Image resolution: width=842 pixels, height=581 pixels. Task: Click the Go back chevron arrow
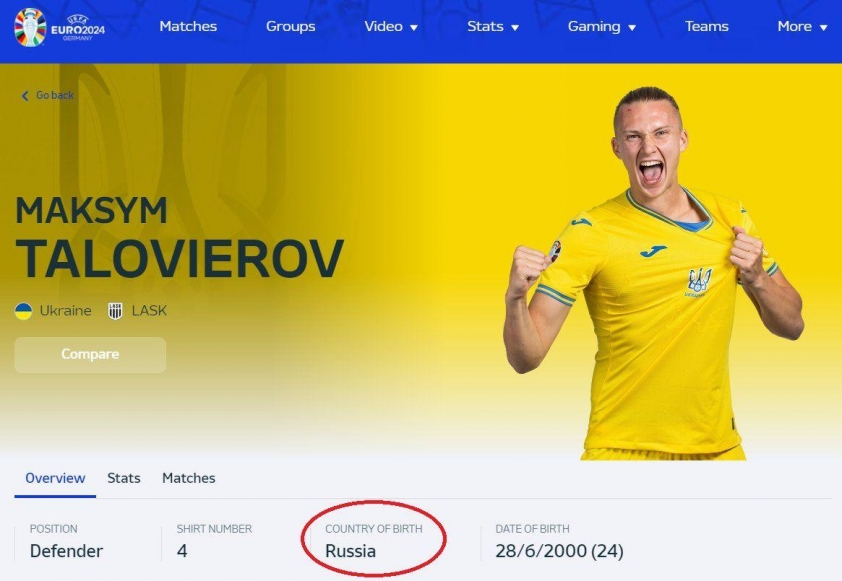coord(25,96)
